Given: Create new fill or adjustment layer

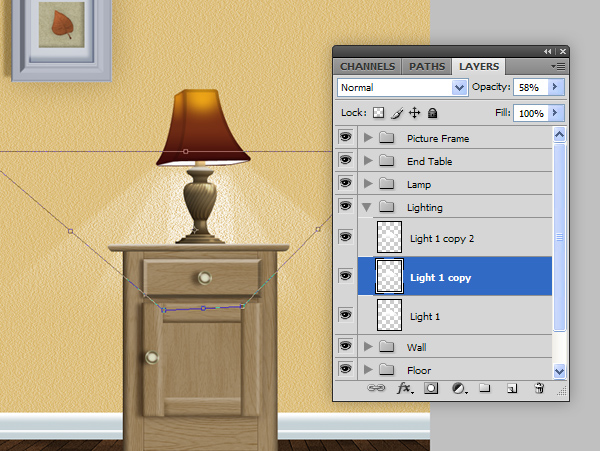Looking at the screenshot, I should pos(458,387).
